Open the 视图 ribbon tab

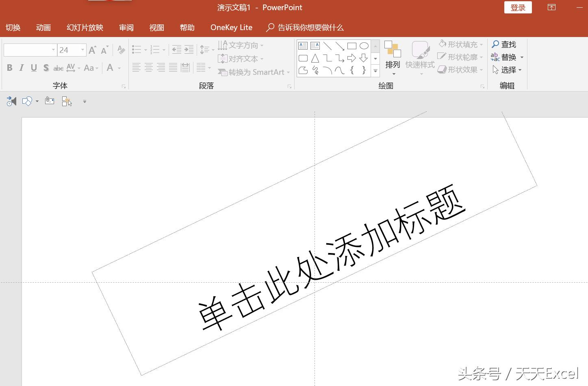tap(156, 27)
